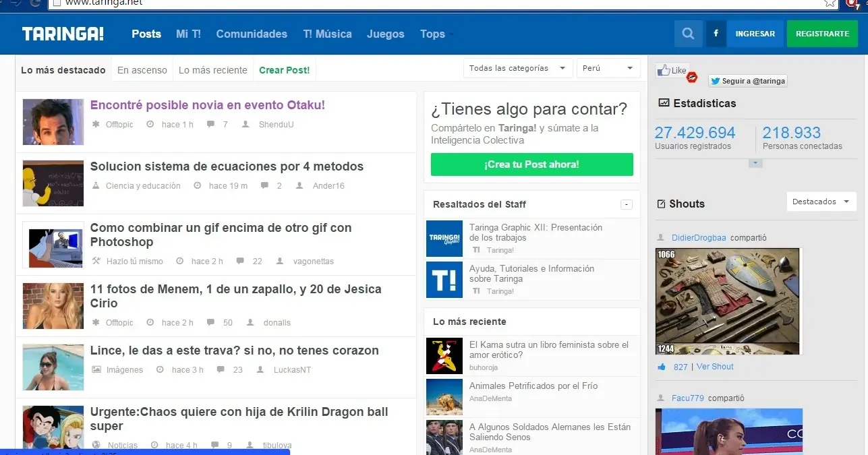Click the Taringa Graphics staff thumbnail
The width and height of the screenshot is (868, 455).
click(x=444, y=239)
